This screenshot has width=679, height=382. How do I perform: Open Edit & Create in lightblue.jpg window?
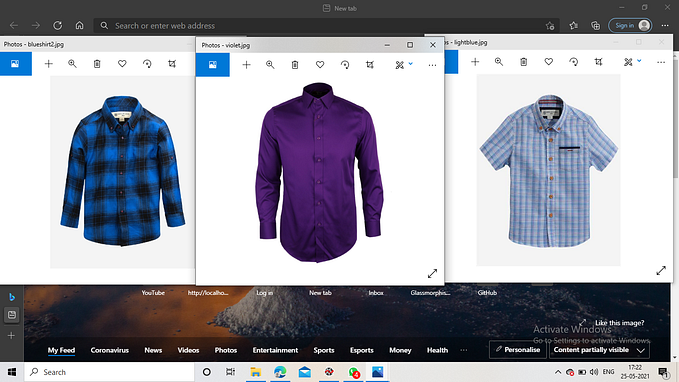(x=632, y=62)
